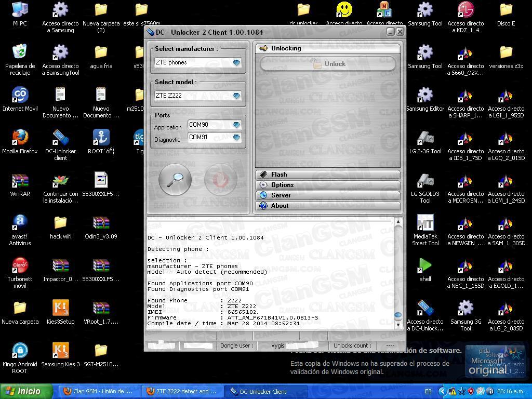Launch Internet Movil desktop shortcut
The height and width of the screenshot is (399, 532).
tap(20, 99)
